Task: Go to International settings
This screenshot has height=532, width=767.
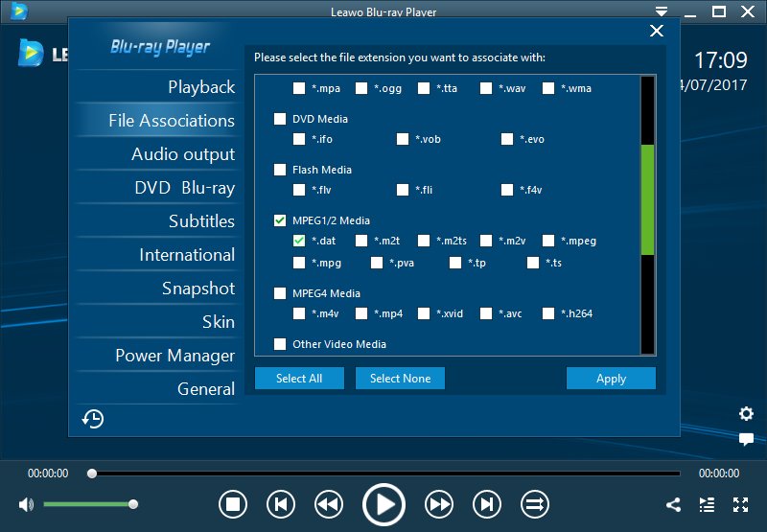Action: click(187, 255)
